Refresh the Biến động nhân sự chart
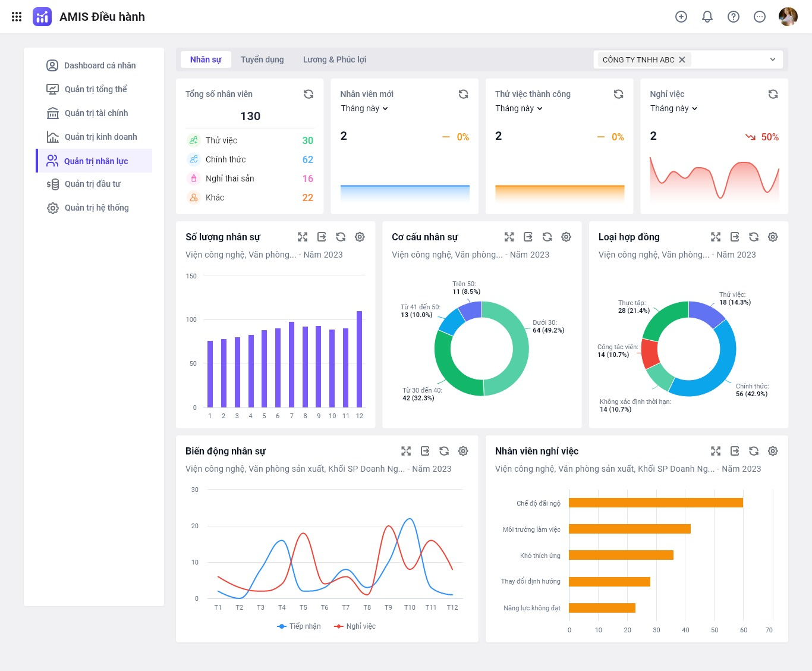Screen dimensions: 812x671 444,451
